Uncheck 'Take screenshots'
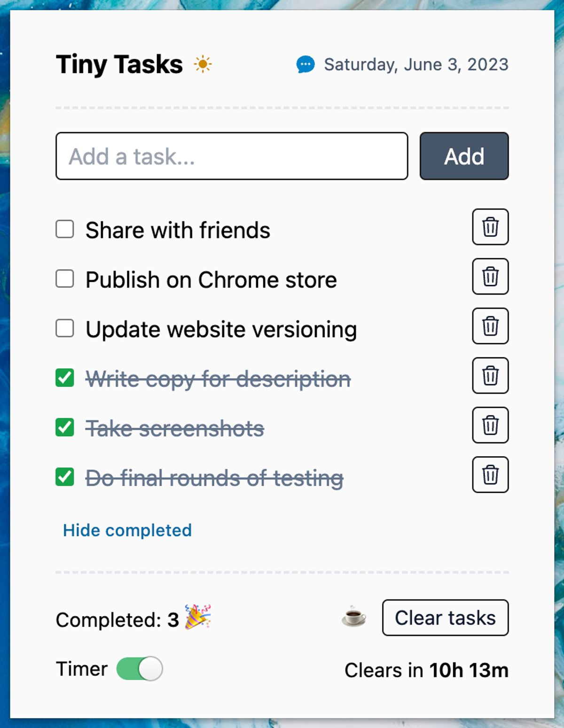The image size is (564, 728). 65,427
